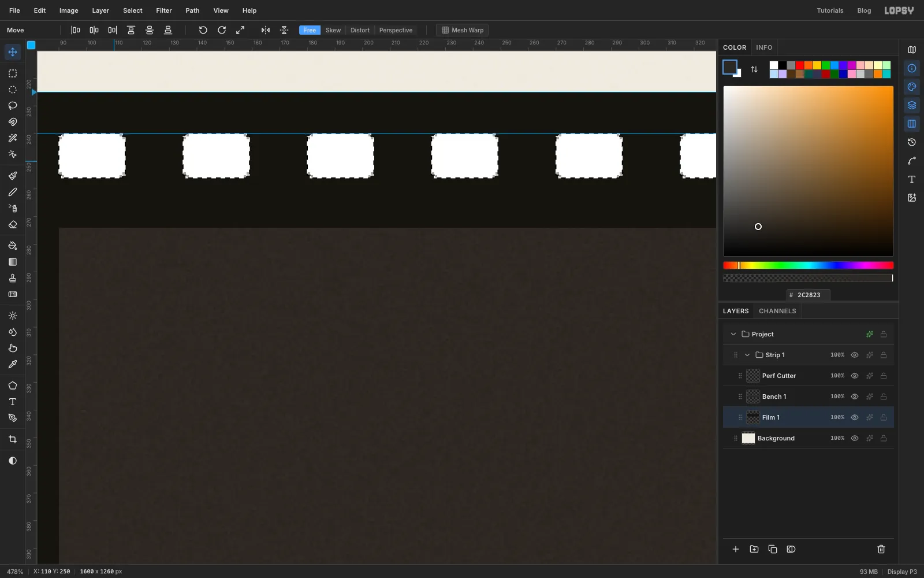
Task: Open the Blog link
Action: pos(864,10)
